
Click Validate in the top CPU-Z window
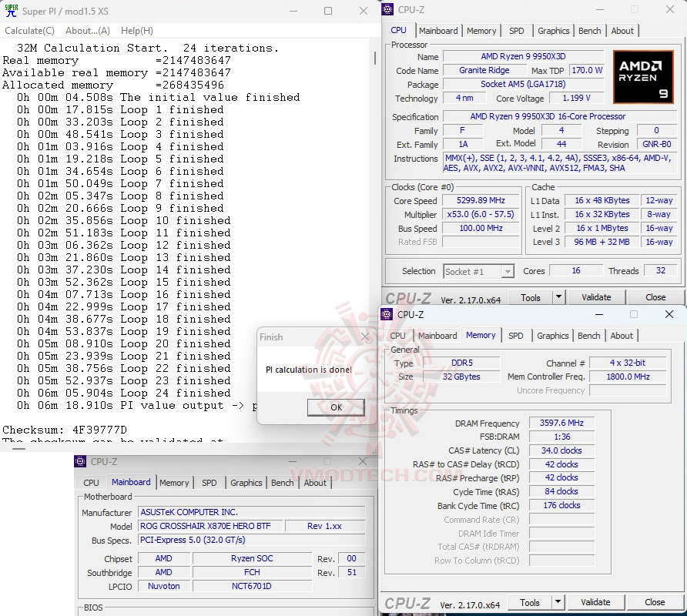tap(597, 296)
